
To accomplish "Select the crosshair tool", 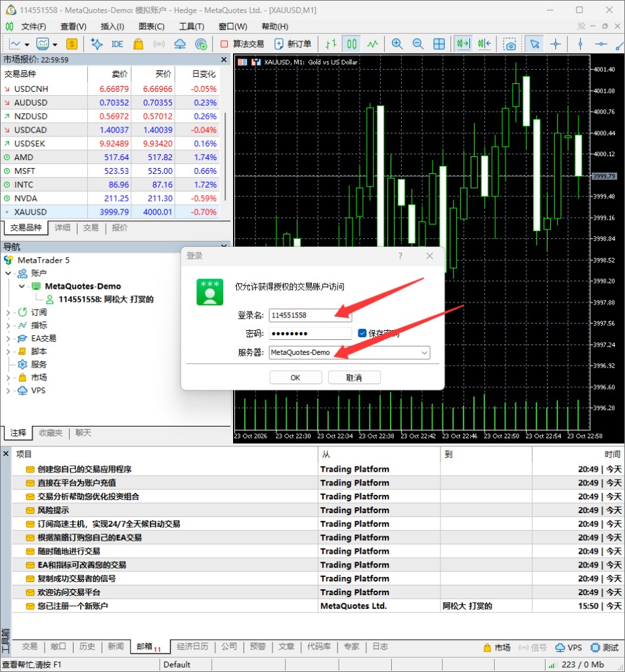I will pos(555,44).
